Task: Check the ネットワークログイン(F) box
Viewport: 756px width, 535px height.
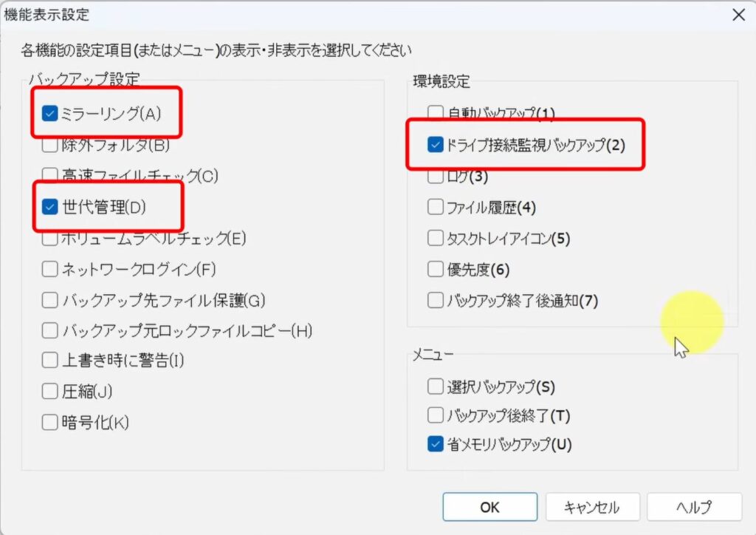Action: click(49, 270)
